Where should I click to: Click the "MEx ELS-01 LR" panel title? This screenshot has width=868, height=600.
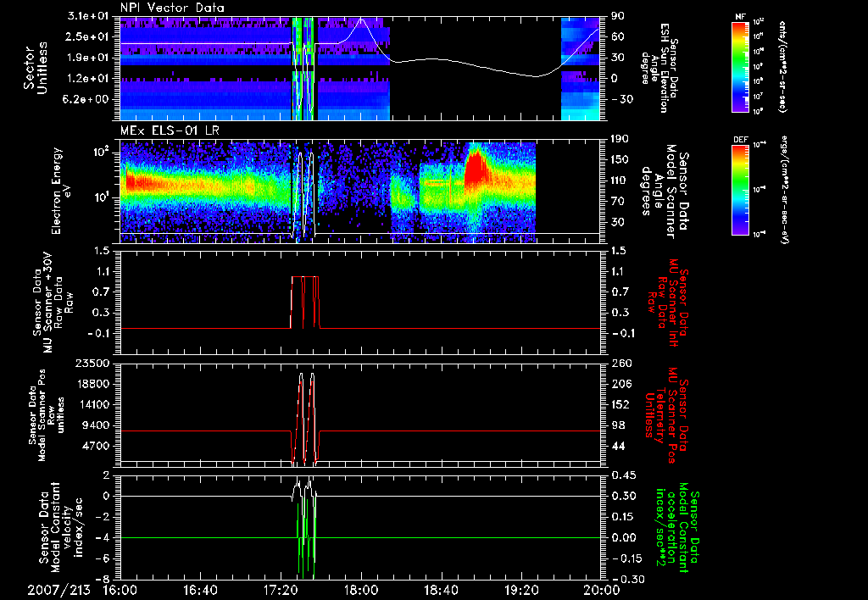pyautogui.click(x=169, y=131)
